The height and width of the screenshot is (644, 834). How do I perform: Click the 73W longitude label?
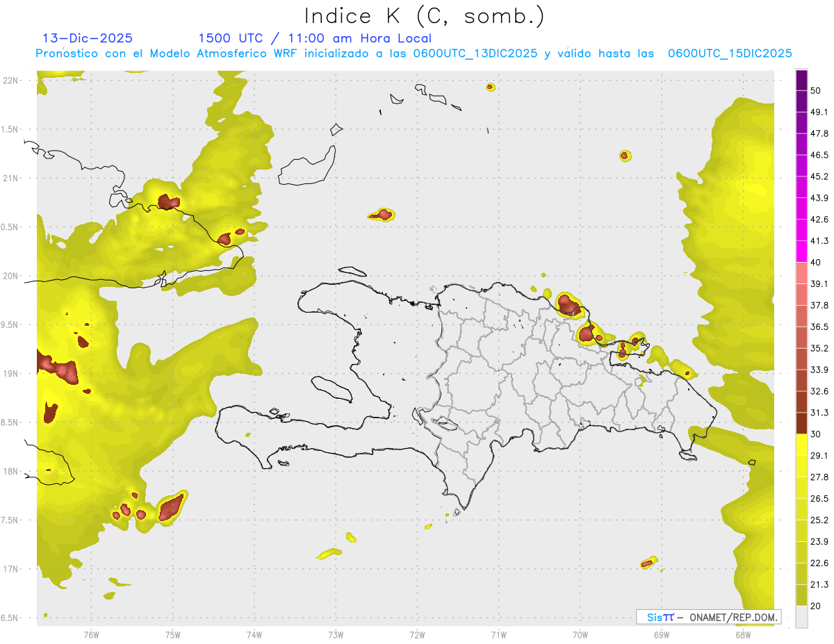(336, 634)
